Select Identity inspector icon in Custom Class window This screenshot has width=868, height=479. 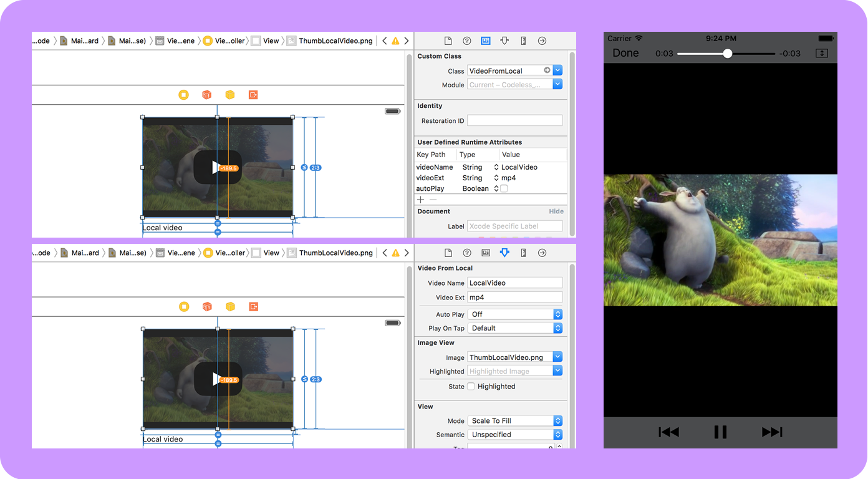pos(486,41)
